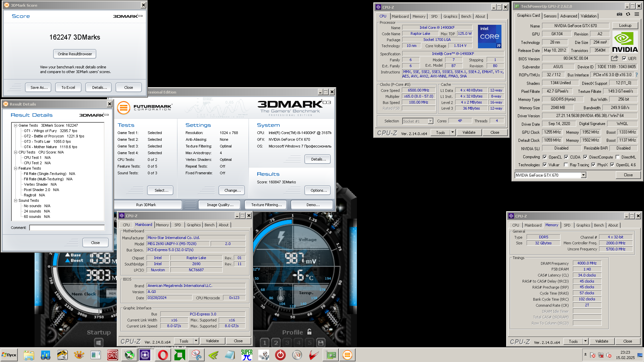The height and width of the screenshot is (362, 644).
Task: Click the purple CPU-Z taskbar icon
Action: pyautogui.click(x=145, y=355)
